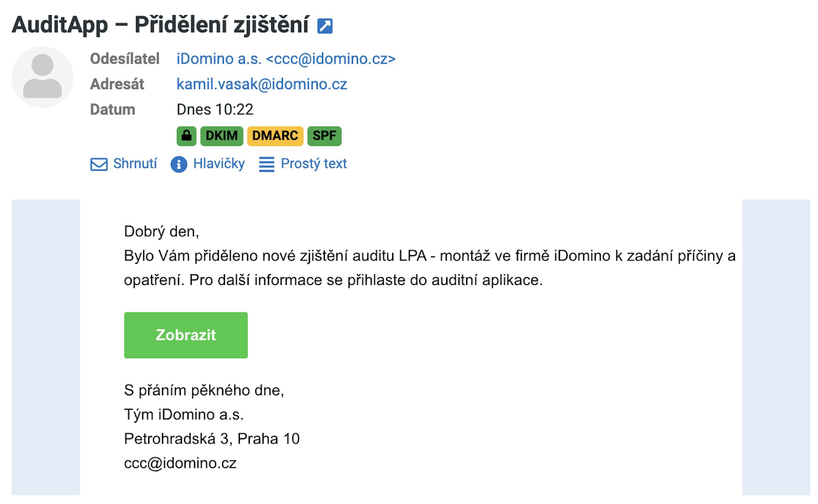
Task: Click the lines icon beside Prostý text
Action: [x=267, y=164]
